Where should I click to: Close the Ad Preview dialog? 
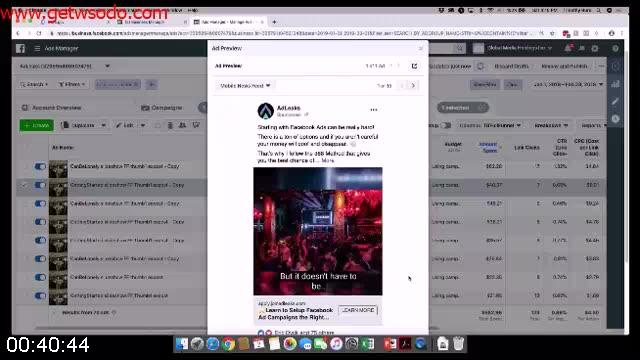pos(421,49)
